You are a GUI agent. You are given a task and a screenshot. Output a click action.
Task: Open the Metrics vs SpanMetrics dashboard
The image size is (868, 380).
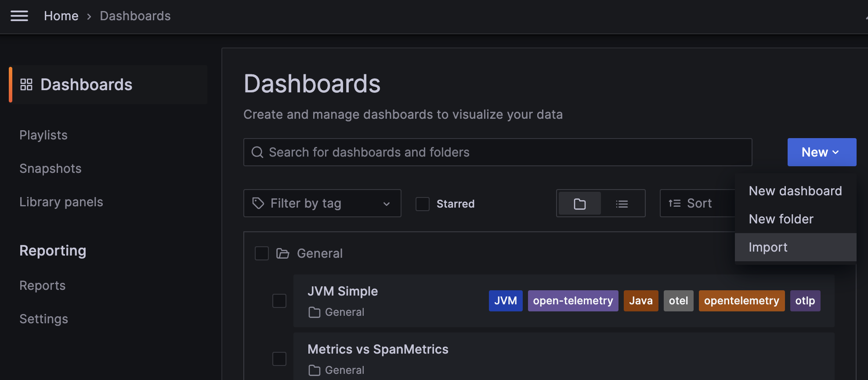click(378, 349)
